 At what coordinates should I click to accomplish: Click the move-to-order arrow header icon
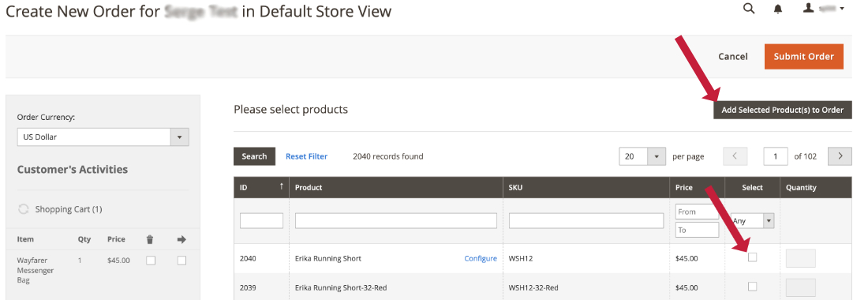[181, 240]
